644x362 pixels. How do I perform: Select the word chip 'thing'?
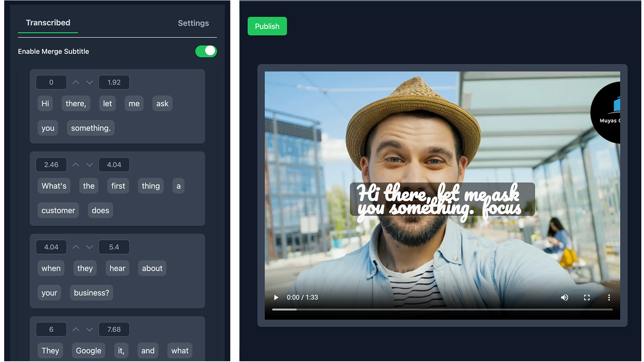(x=151, y=186)
